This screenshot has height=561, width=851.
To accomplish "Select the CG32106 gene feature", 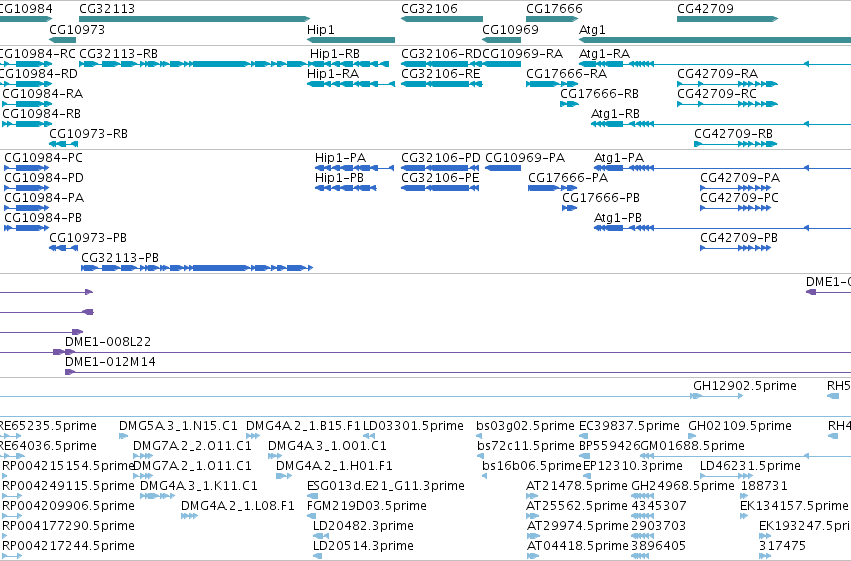I will 442,19.
